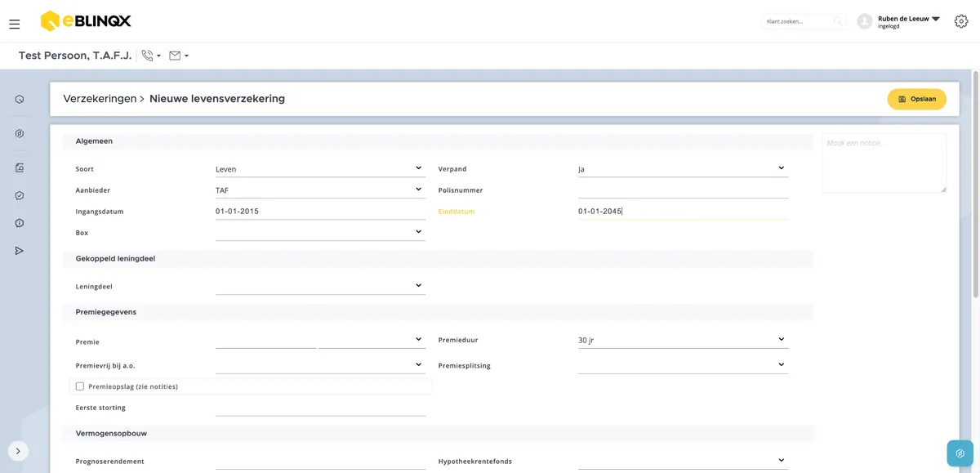Viewport: 980px width, 473px height.
Task: Click the page vertical scrollbar
Action: [x=975, y=184]
